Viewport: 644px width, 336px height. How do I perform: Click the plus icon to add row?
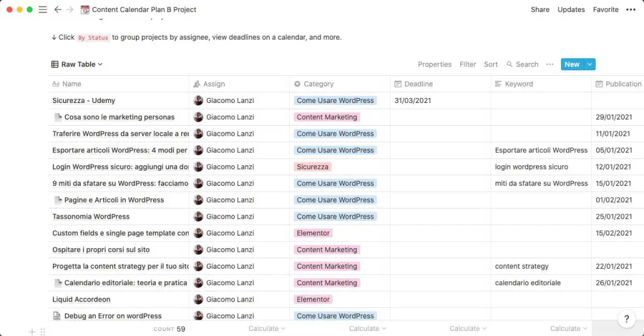(x=32, y=332)
